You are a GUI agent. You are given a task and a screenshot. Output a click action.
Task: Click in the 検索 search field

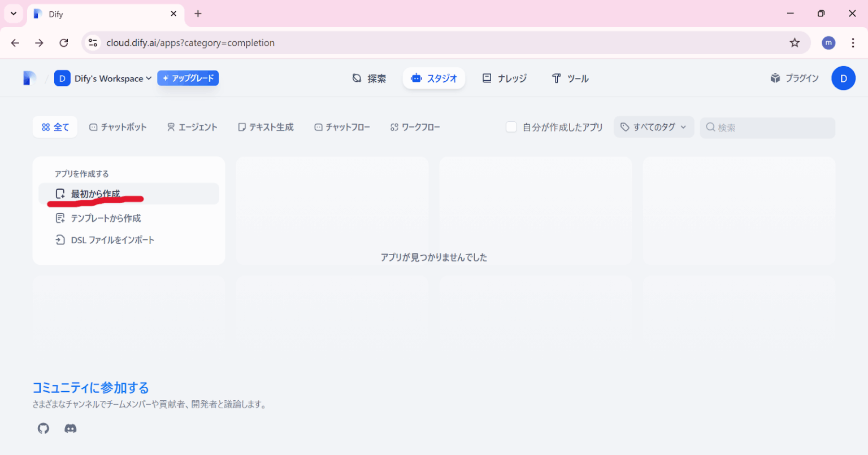coord(767,128)
